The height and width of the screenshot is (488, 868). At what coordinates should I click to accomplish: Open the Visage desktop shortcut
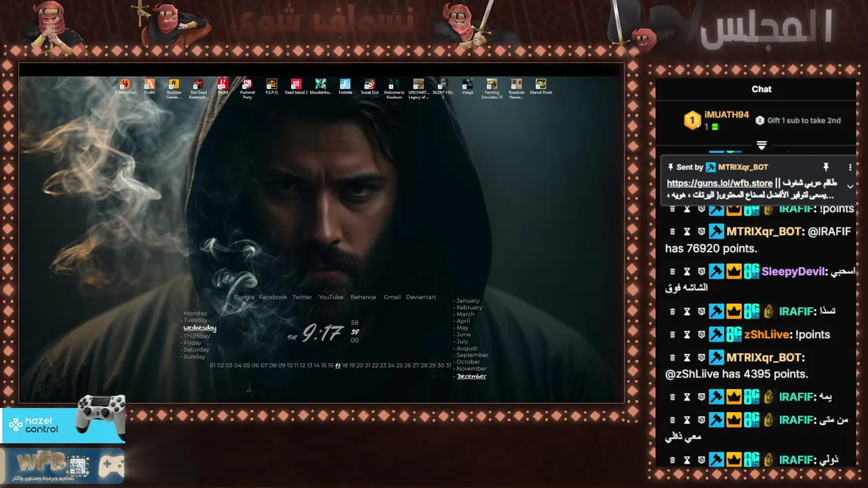pyautogui.click(x=467, y=87)
